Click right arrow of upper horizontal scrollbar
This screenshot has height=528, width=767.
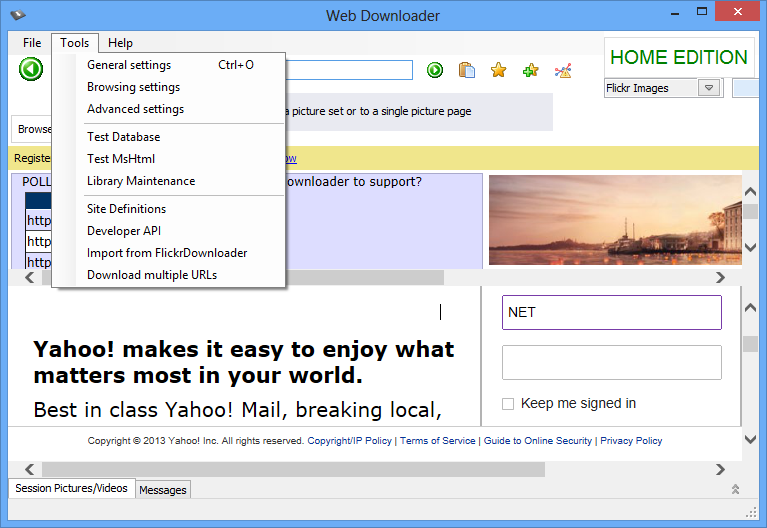720,277
